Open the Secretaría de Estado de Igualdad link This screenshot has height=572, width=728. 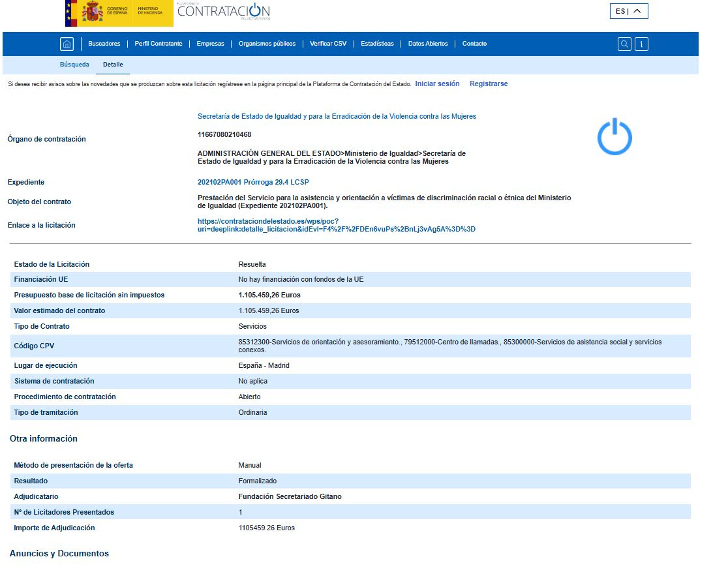coord(337,116)
